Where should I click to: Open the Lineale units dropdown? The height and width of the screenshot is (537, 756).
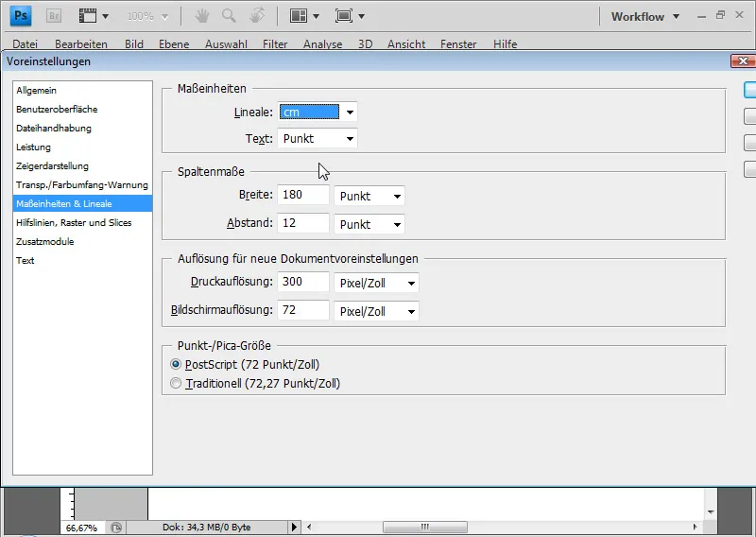pyautogui.click(x=318, y=112)
